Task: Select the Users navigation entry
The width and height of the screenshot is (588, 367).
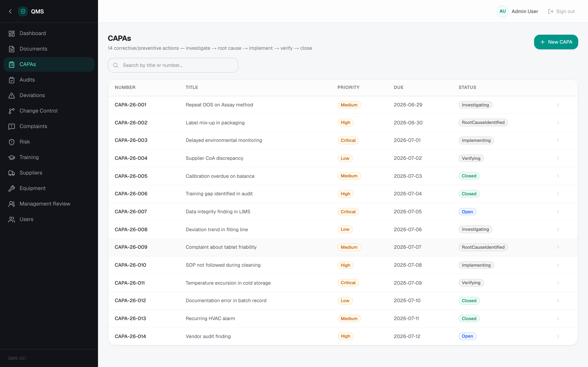Action: tap(49, 219)
